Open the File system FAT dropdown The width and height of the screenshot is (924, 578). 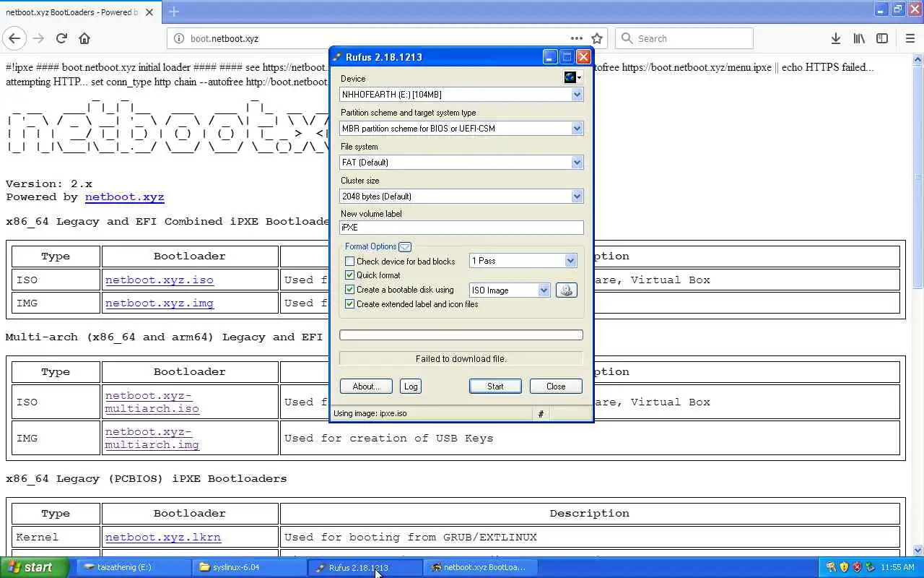point(461,162)
